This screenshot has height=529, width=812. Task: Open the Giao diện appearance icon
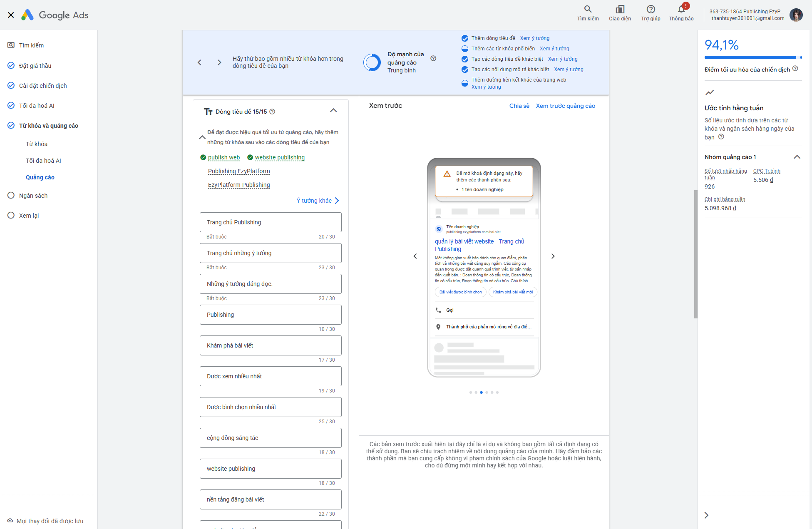620,9
